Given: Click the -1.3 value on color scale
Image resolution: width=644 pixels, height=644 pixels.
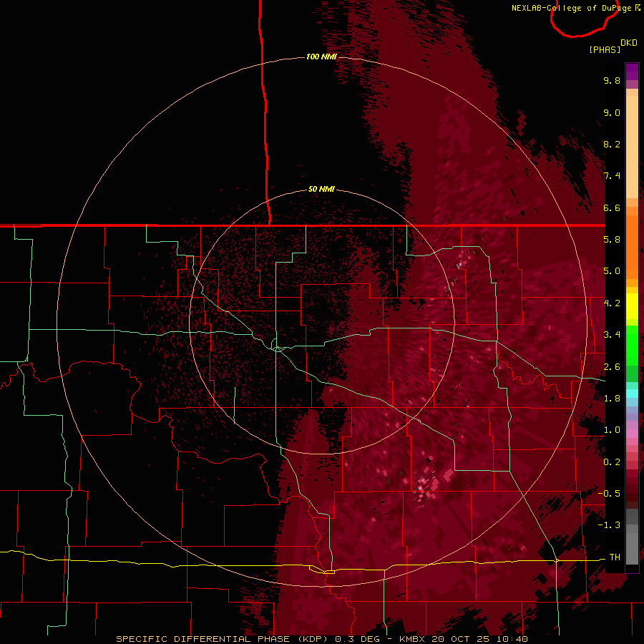Looking at the screenshot, I should coord(609,525).
